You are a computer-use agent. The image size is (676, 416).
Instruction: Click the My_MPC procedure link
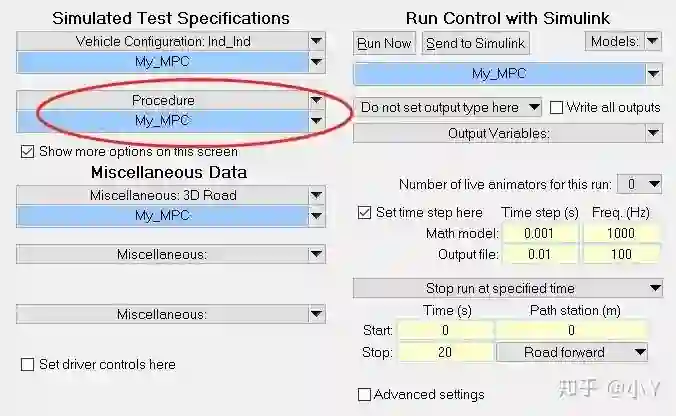pos(162,120)
